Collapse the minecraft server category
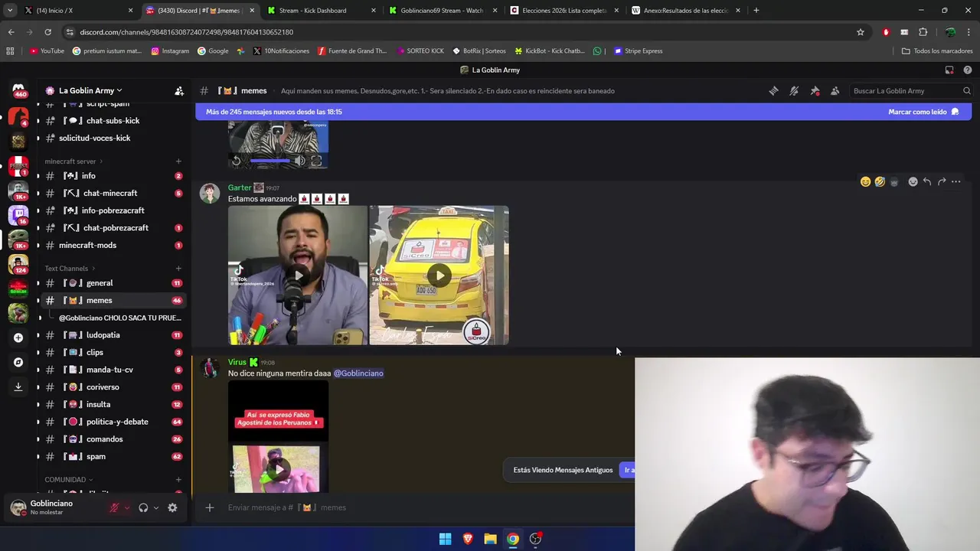The width and height of the screenshot is (980, 551). click(x=74, y=161)
